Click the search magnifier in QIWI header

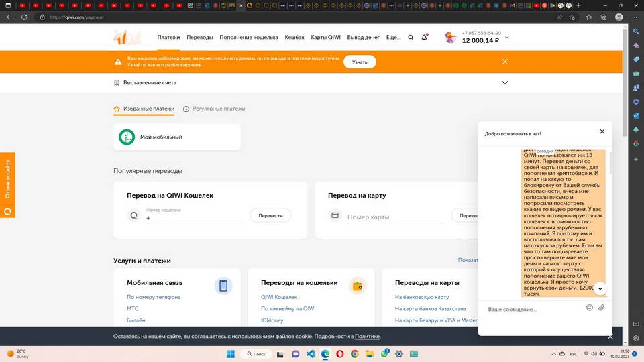(x=411, y=38)
